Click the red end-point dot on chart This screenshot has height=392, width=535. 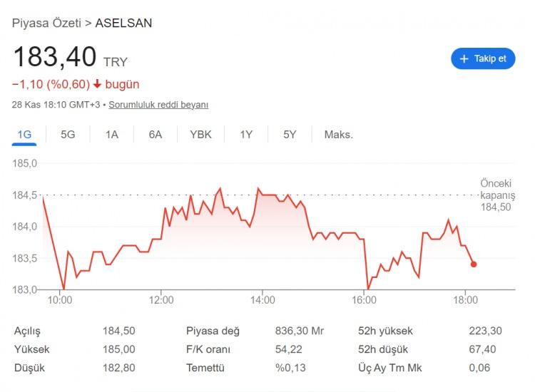pos(474,264)
